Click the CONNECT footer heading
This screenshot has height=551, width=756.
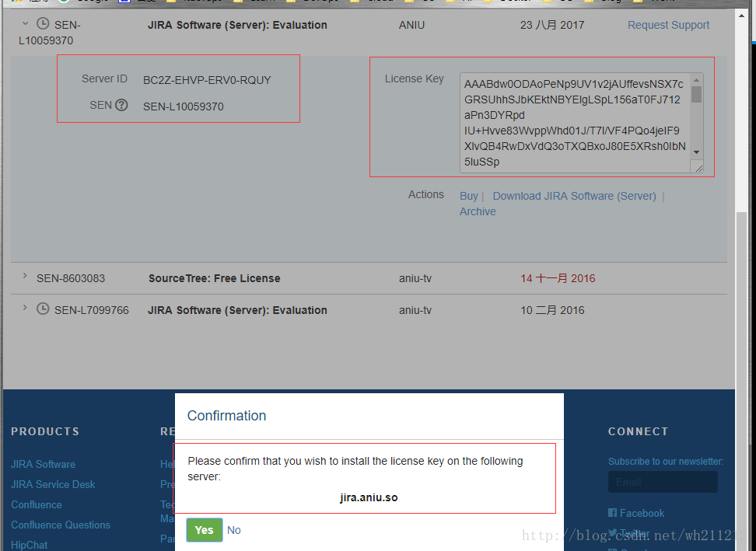(639, 431)
